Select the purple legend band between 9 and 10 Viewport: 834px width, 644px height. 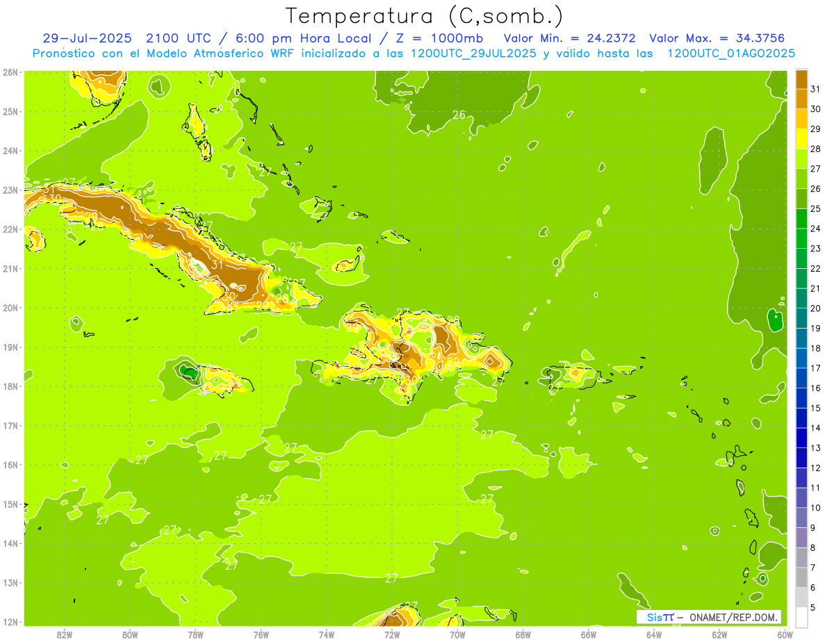[x=802, y=518]
